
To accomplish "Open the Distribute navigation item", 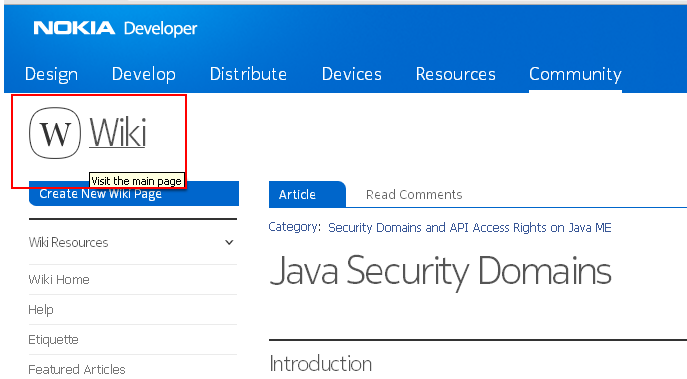I will pyautogui.click(x=248, y=74).
